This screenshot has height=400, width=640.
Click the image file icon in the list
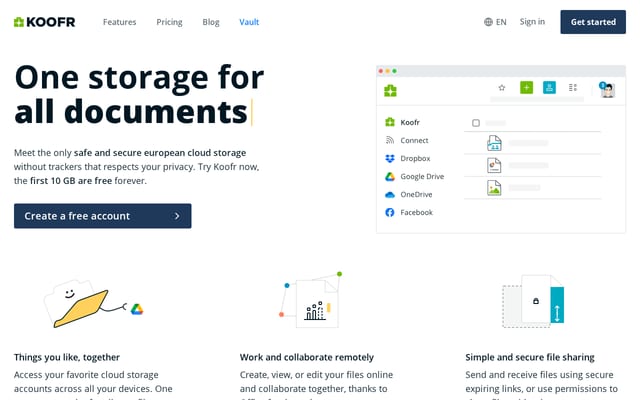tap(494, 188)
